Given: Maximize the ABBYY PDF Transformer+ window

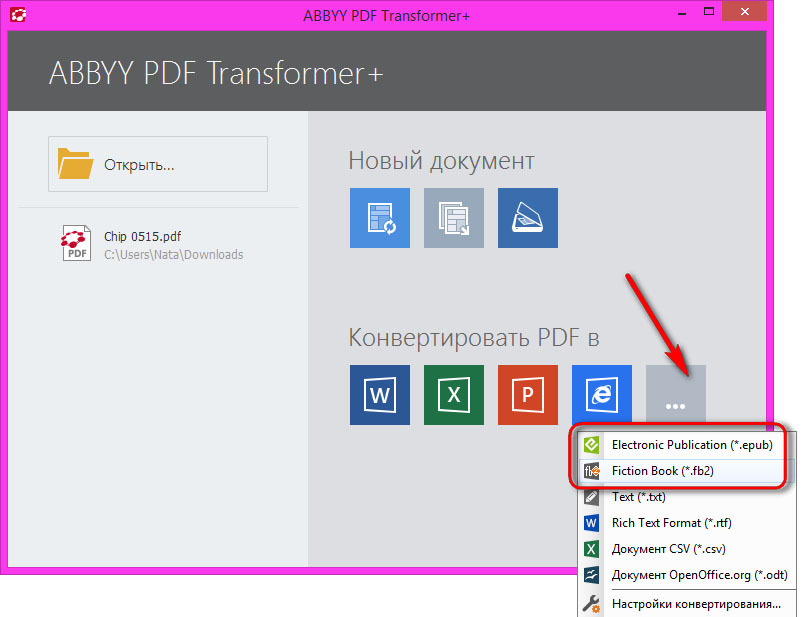Looking at the screenshot, I should coord(709,12).
